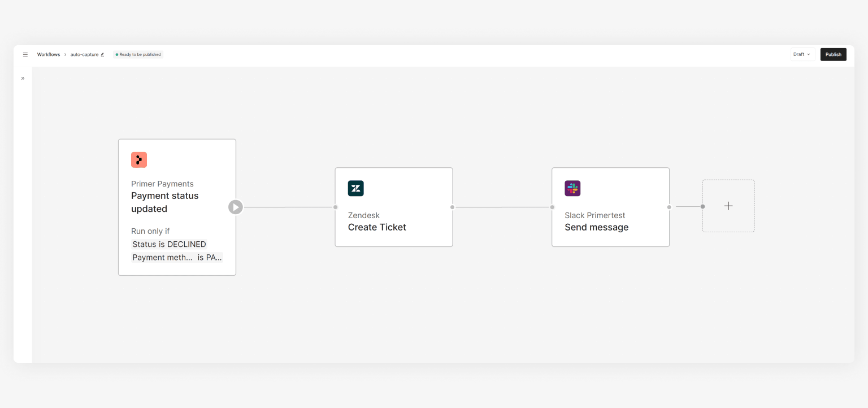Open the Slack Send message step
The width and height of the screenshot is (868, 408).
click(x=610, y=207)
